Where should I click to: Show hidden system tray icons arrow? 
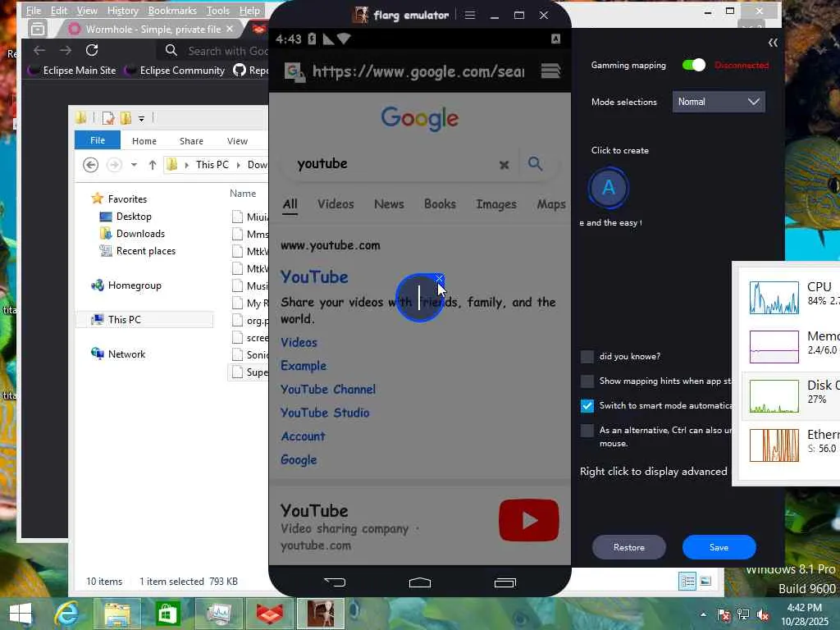point(703,614)
